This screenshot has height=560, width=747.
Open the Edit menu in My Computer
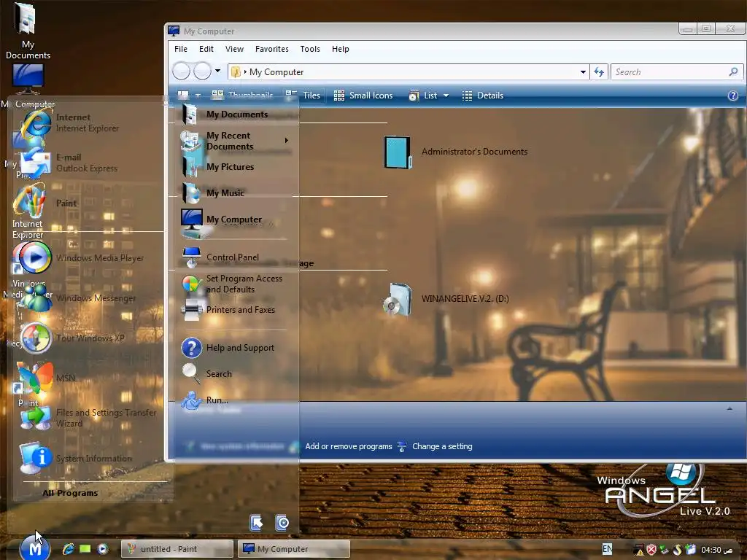pos(206,49)
